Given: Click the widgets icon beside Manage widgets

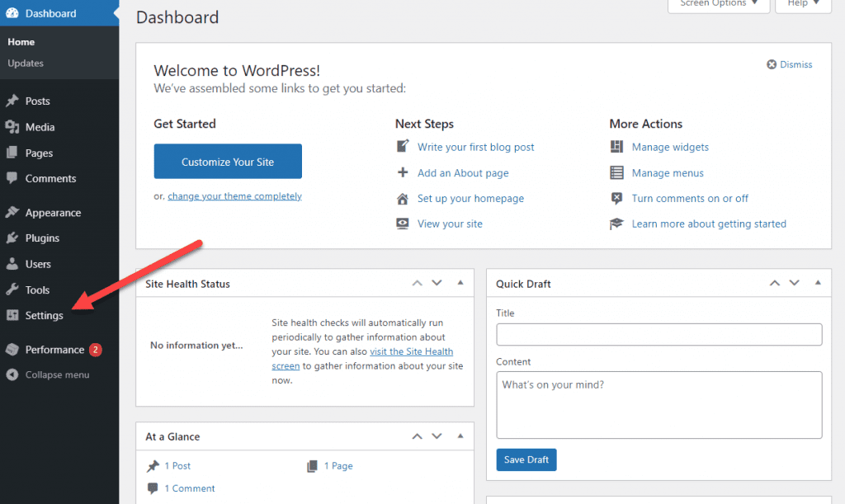Looking at the screenshot, I should 616,147.
